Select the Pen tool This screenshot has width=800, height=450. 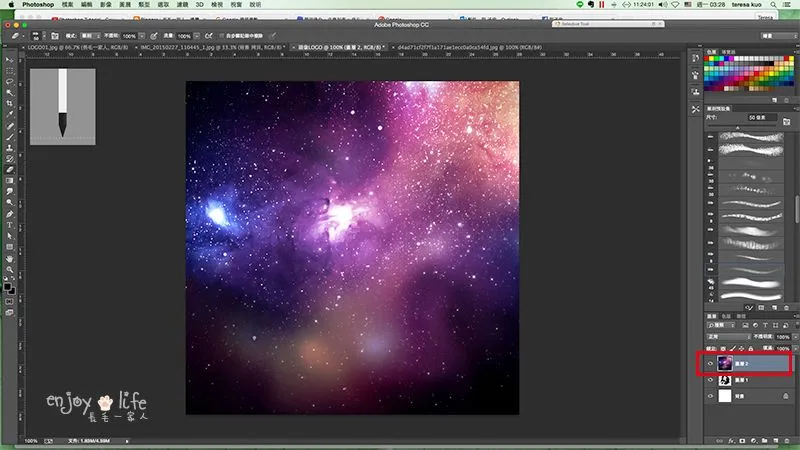tap(10, 214)
